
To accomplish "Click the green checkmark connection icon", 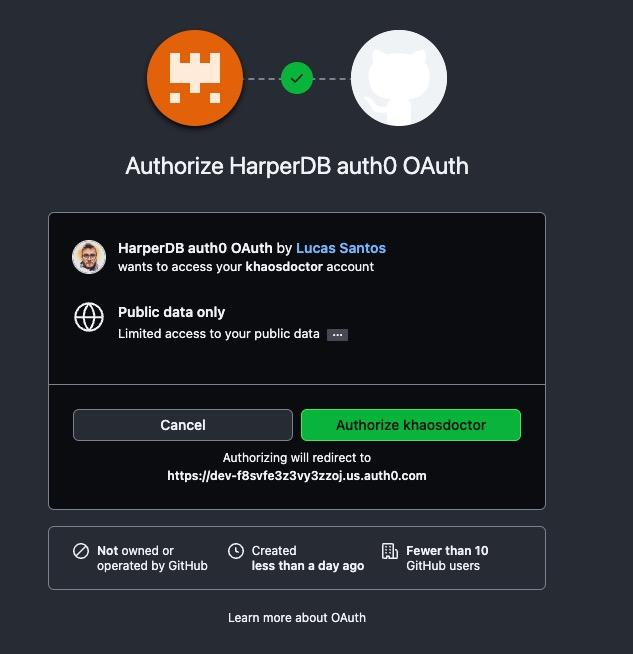I will pyautogui.click(x=296, y=78).
